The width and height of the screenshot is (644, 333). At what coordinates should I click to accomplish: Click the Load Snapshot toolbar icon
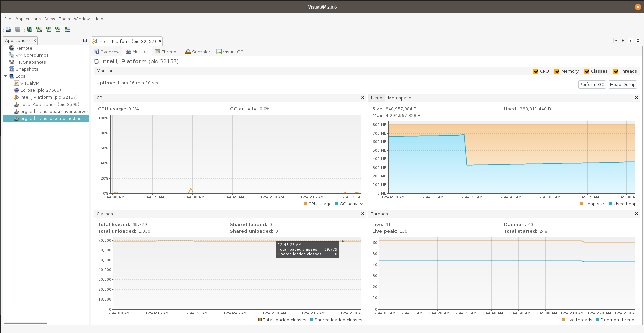pyautogui.click(x=8, y=29)
